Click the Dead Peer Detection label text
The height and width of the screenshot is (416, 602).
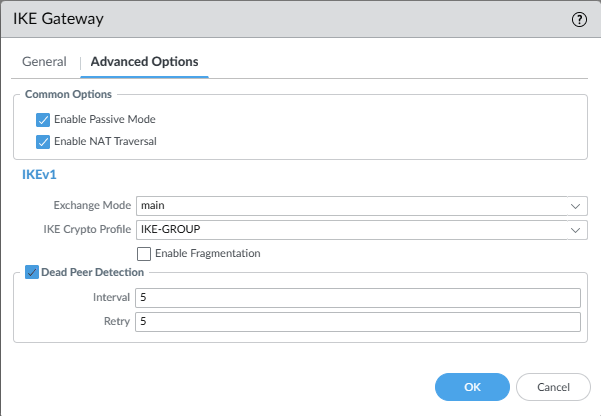[x=92, y=272]
